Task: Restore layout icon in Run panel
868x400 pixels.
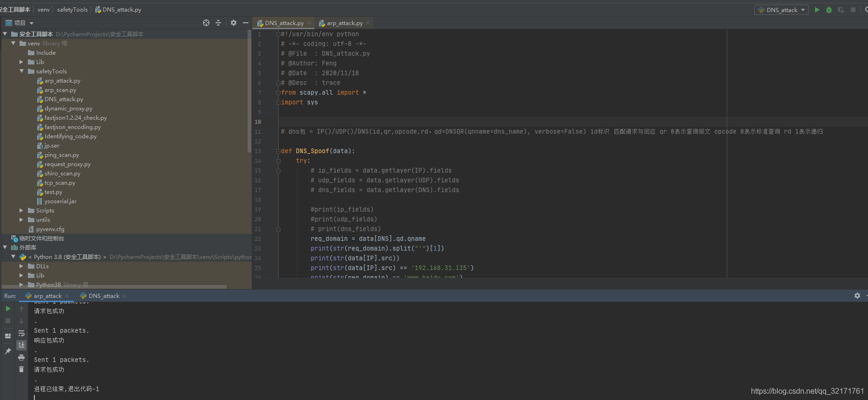Action: [8, 335]
